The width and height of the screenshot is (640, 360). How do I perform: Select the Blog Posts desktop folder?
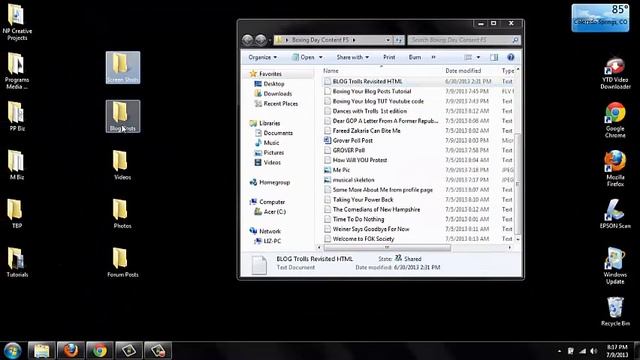(x=123, y=116)
